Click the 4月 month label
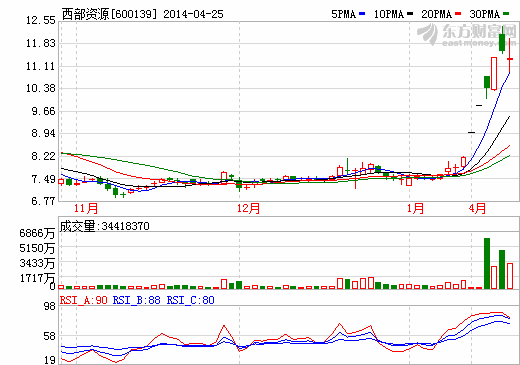Viewport: 520px width, 365px height. 477,209
